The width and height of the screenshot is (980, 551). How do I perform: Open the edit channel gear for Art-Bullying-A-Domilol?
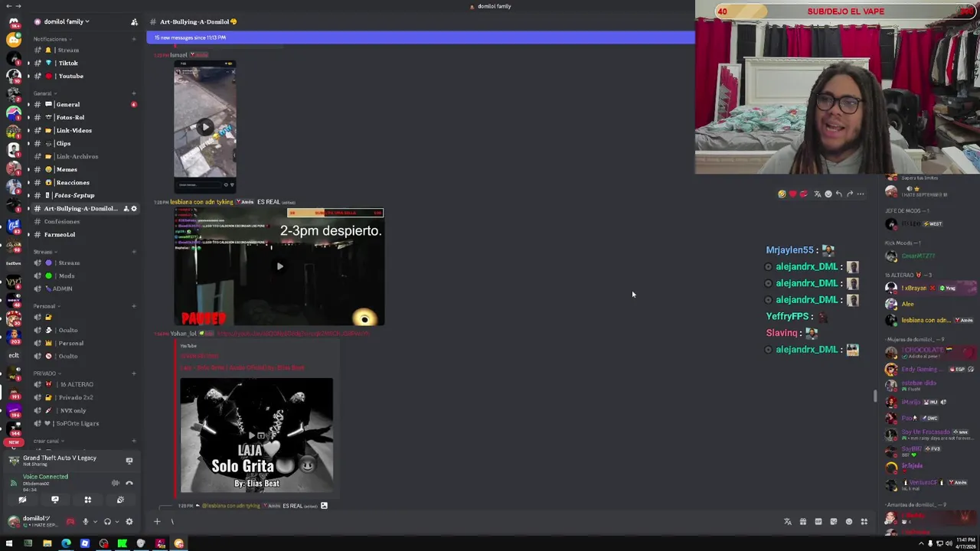pos(134,208)
